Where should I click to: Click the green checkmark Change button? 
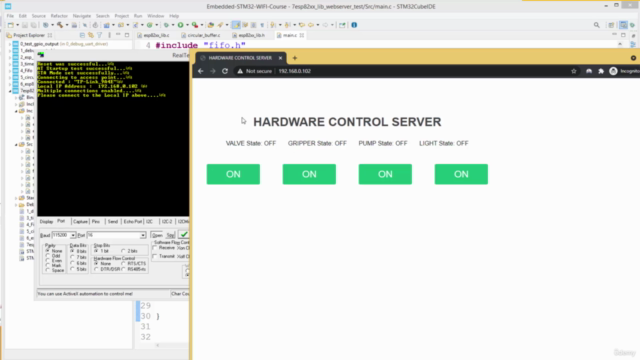(x=184, y=235)
